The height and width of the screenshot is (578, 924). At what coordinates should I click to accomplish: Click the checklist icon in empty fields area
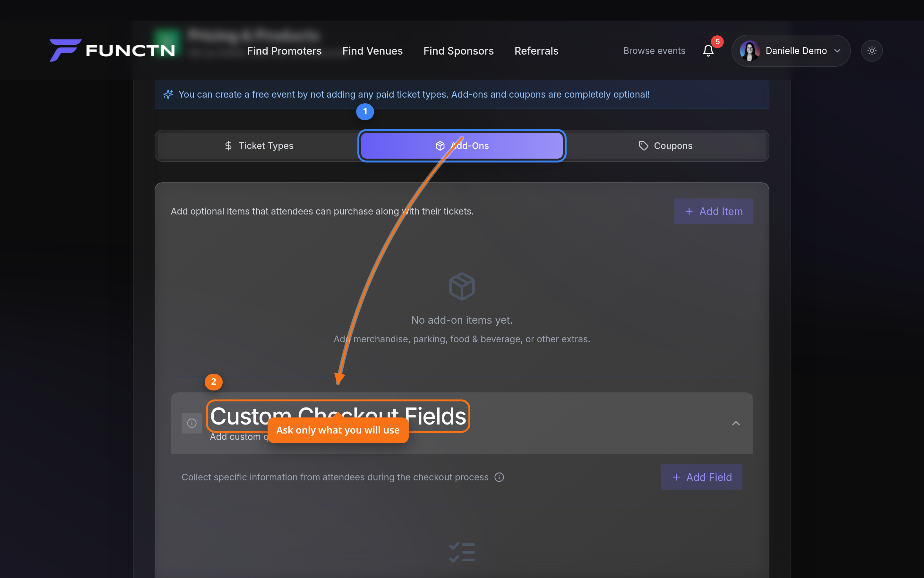click(x=462, y=552)
